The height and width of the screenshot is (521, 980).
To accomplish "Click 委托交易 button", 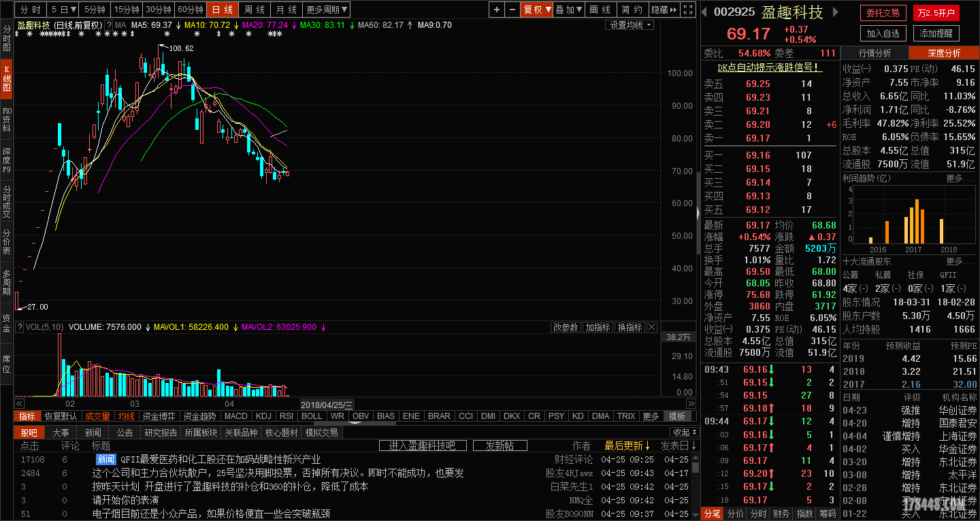I will click(883, 13).
